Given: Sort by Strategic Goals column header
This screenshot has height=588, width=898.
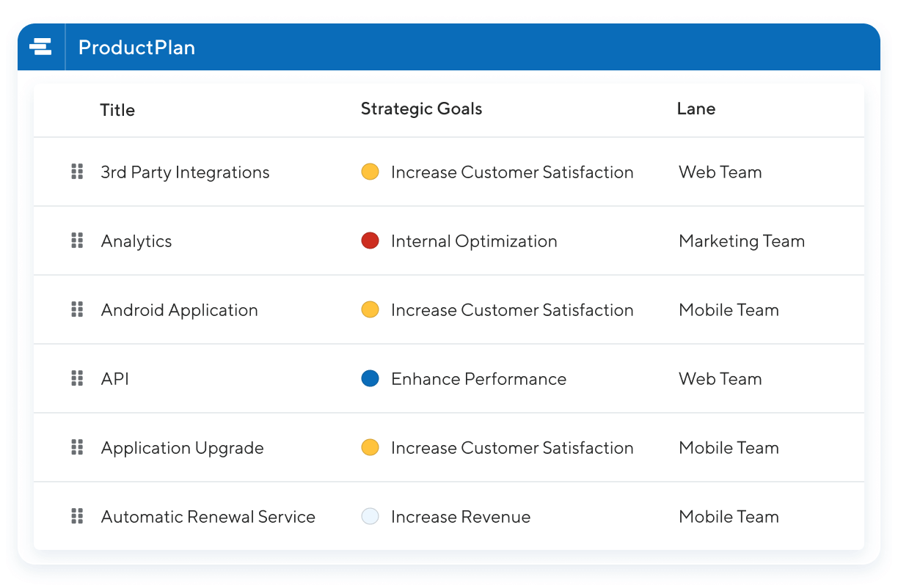Looking at the screenshot, I should pyautogui.click(x=422, y=109).
